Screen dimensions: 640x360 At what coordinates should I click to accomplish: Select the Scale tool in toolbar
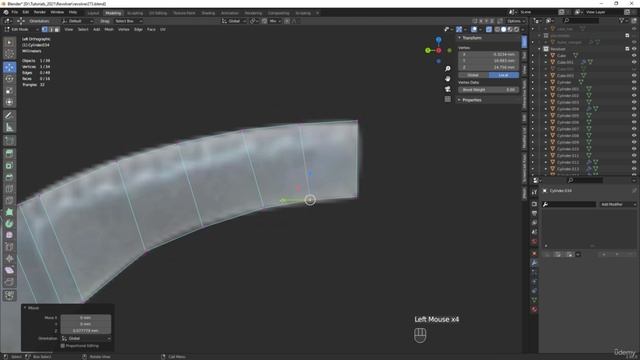9,91
